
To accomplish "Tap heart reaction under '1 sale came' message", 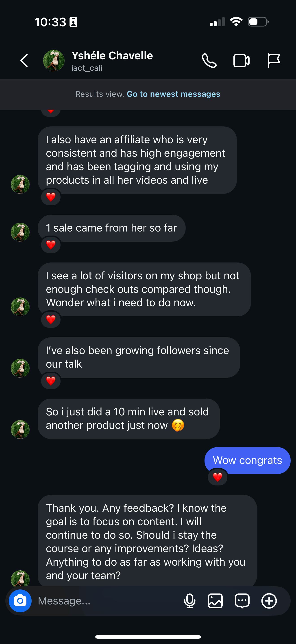I will tap(51, 245).
